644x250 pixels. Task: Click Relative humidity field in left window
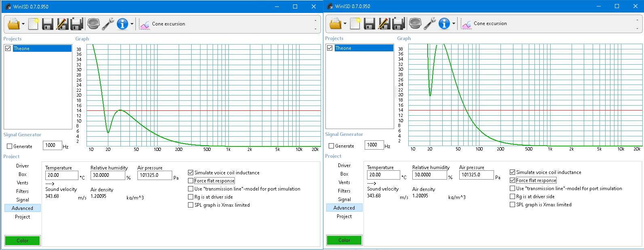coord(108,175)
